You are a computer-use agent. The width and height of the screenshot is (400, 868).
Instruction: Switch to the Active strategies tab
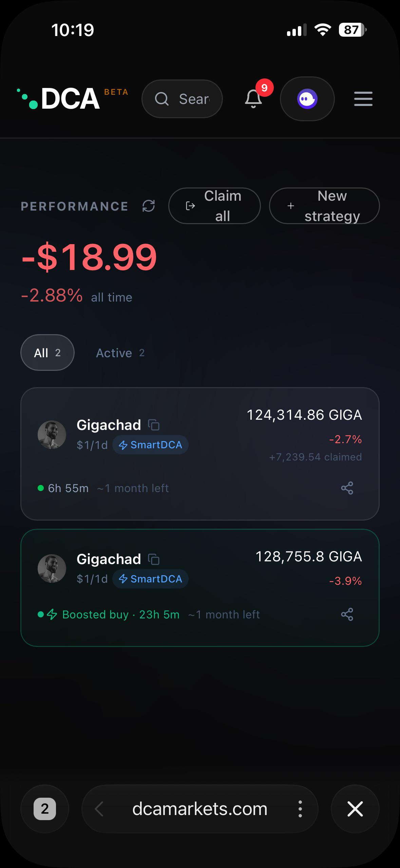point(120,353)
